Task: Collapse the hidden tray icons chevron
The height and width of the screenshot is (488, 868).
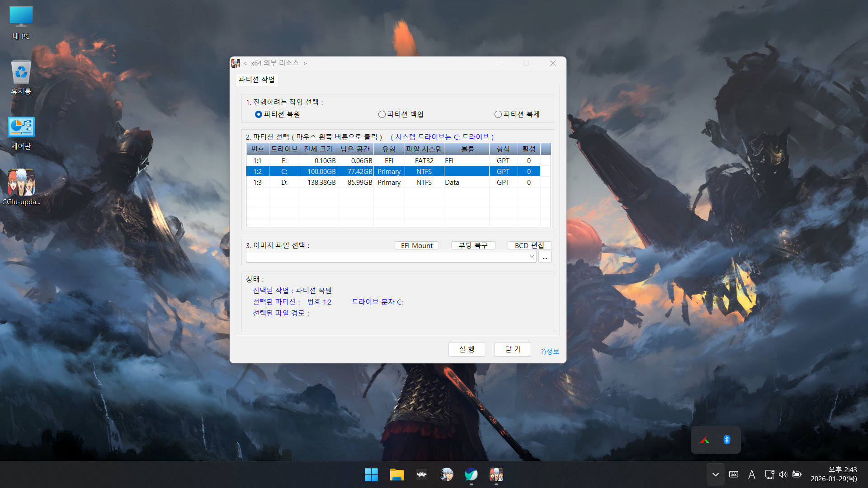Action: pos(715,474)
